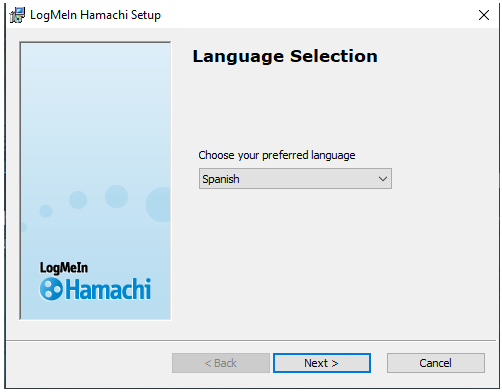
Task: Click the Hamachi globe logo icon
Action: [51, 289]
